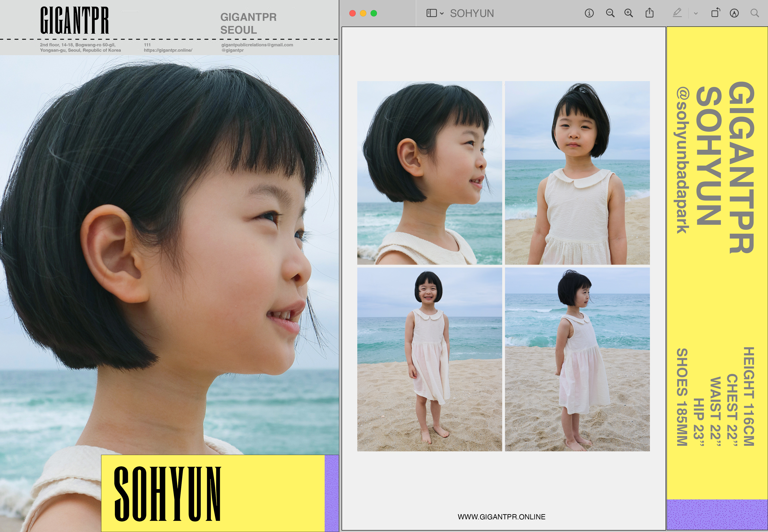Select the bottom-right side-view beach photo

577,359
